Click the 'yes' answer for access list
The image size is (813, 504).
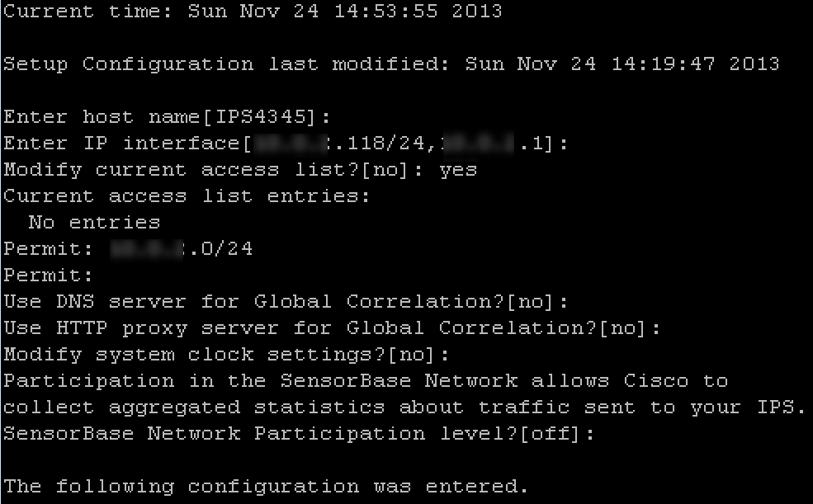pyautogui.click(x=458, y=170)
